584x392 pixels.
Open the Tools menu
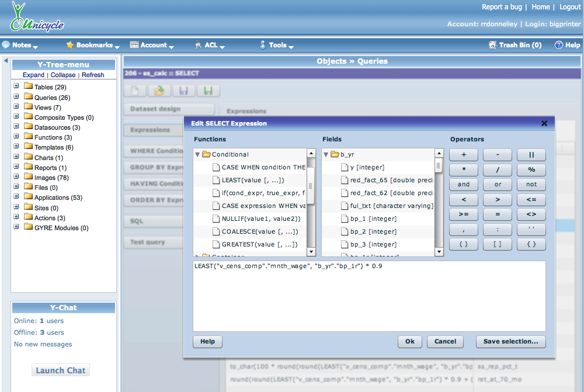pos(277,45)
